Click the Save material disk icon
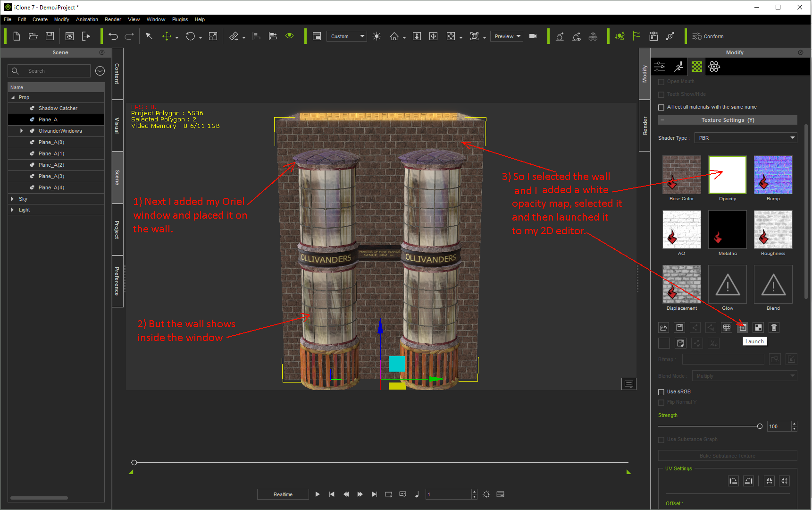The height and width of the screenshot is (510, 812). click(x=679, y=327)
